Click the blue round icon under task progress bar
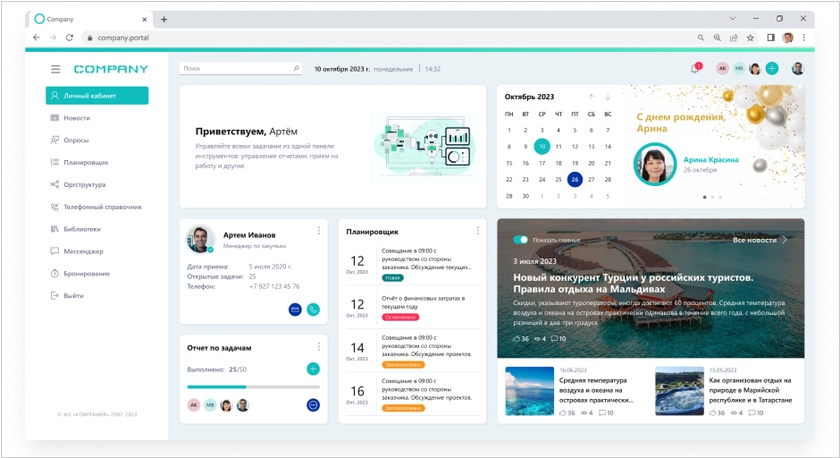 313,405
